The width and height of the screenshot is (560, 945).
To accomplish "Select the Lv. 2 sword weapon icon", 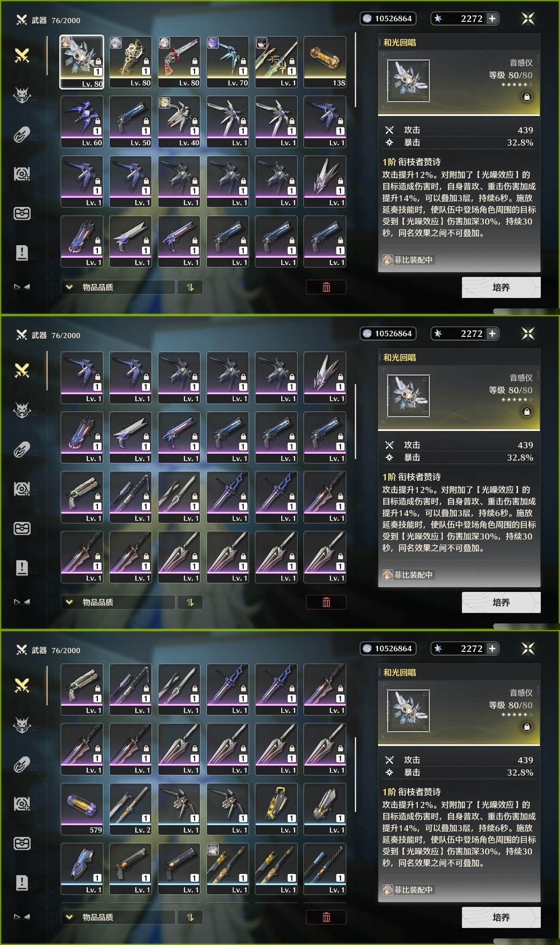I will (130, 809).
